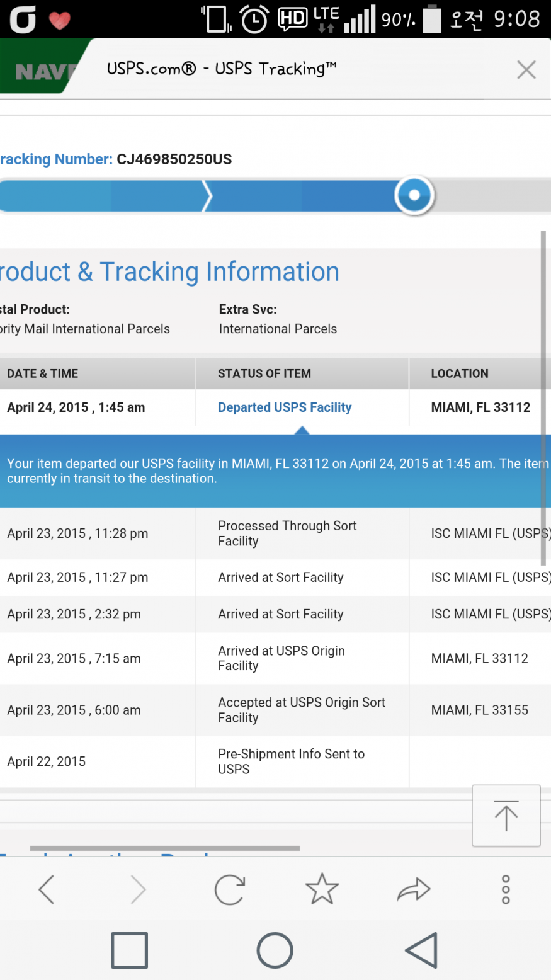
Task: Close the USPS Tracking tab
Action: pyautogui.click(x=526, y=69)
